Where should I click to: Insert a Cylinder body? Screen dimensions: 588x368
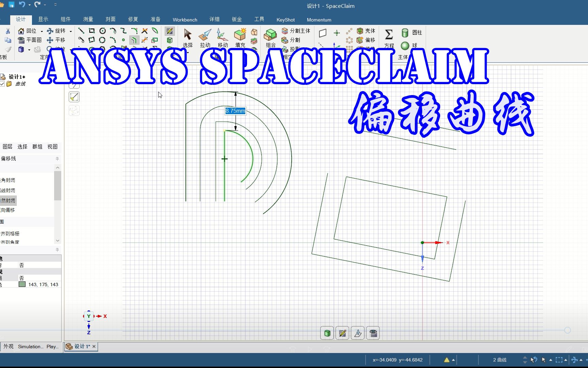(411, 33)
